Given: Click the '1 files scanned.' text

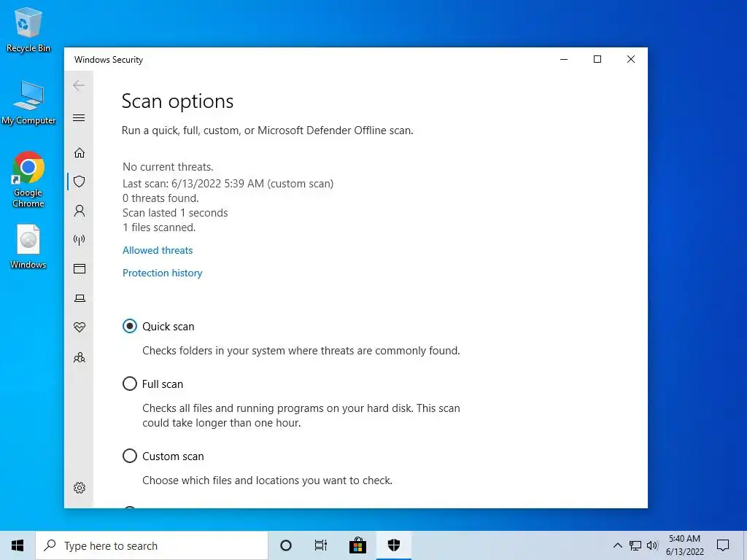Looking at the screenshot, I should [159, 227].
